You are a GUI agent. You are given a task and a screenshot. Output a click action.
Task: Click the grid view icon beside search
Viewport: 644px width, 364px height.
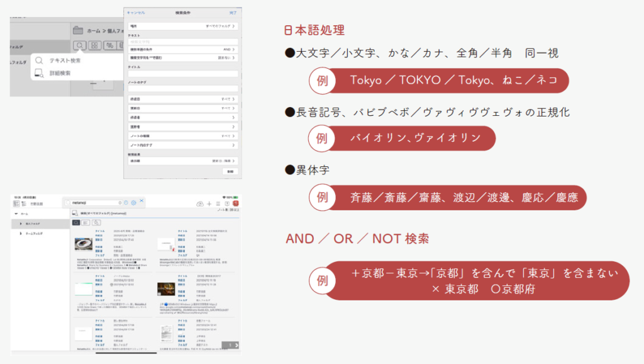[x=94, y=45]
